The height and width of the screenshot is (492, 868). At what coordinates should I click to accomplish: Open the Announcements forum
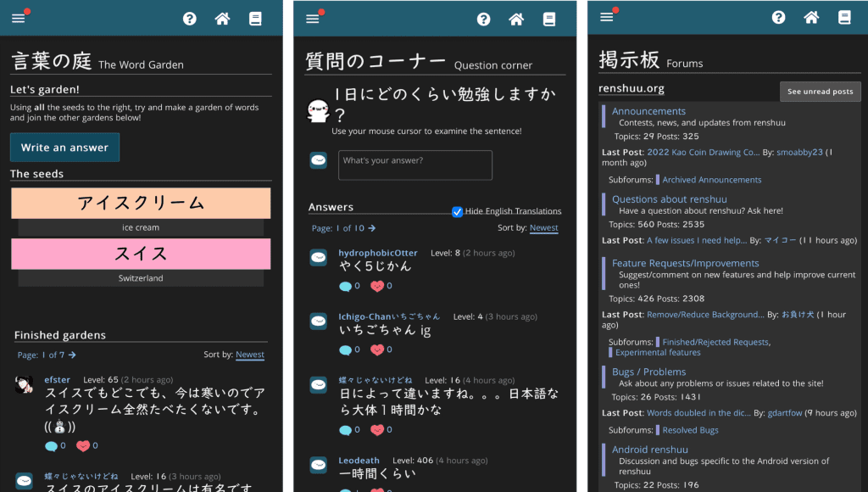click(x=648, y=110)
